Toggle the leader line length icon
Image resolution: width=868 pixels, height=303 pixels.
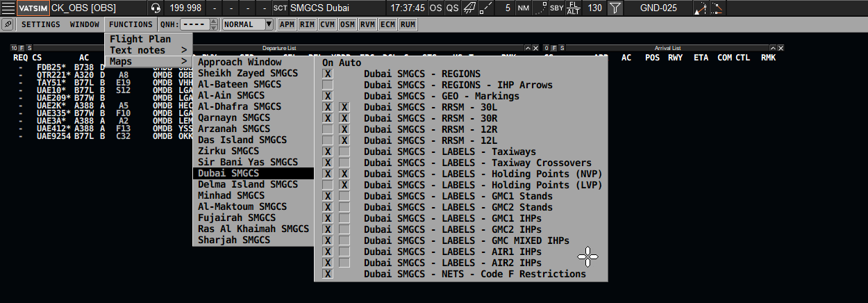487,8
